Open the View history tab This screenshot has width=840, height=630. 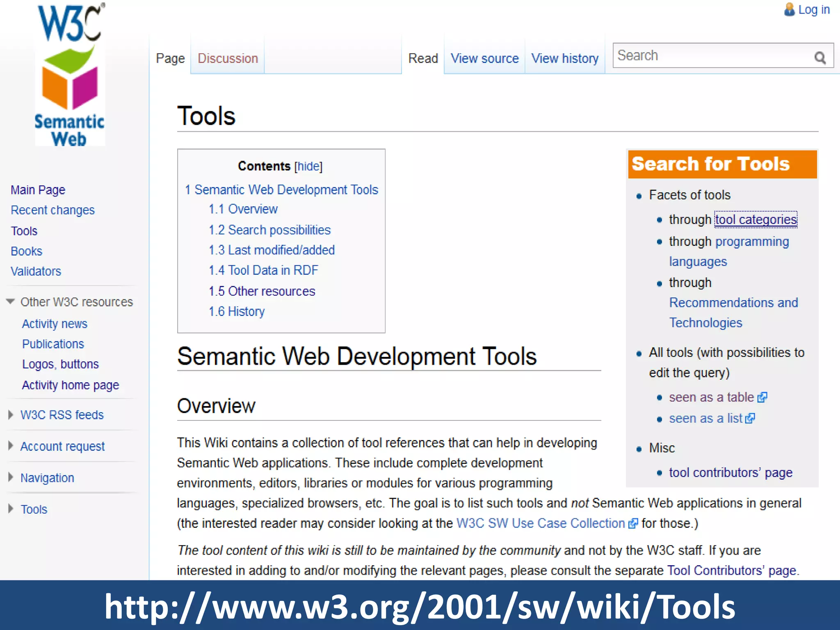[565, 58]
